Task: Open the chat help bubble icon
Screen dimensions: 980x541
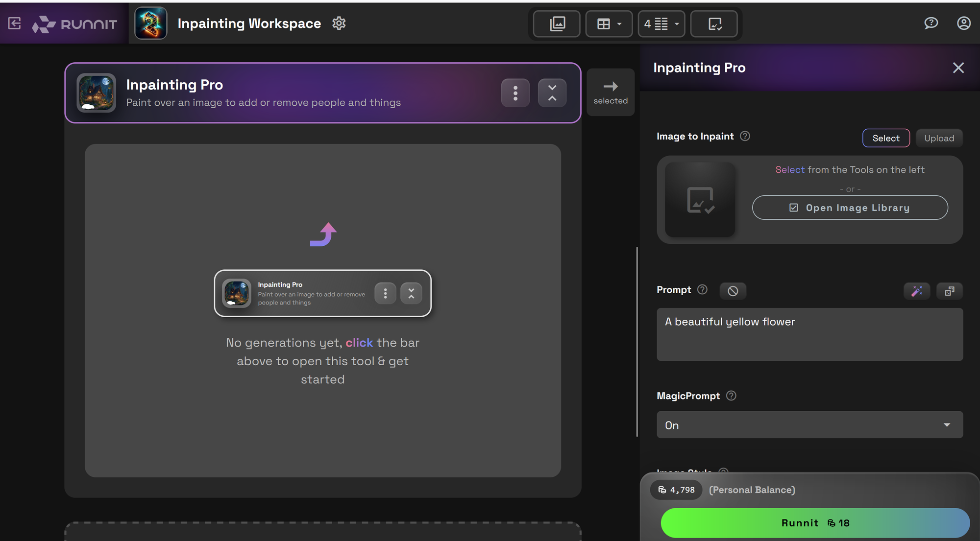Action: (x=931, y=23)
